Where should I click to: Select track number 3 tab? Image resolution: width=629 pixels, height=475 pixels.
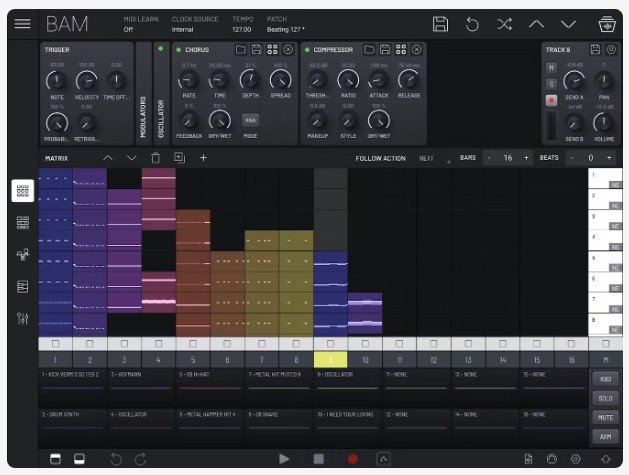(124, 360)
